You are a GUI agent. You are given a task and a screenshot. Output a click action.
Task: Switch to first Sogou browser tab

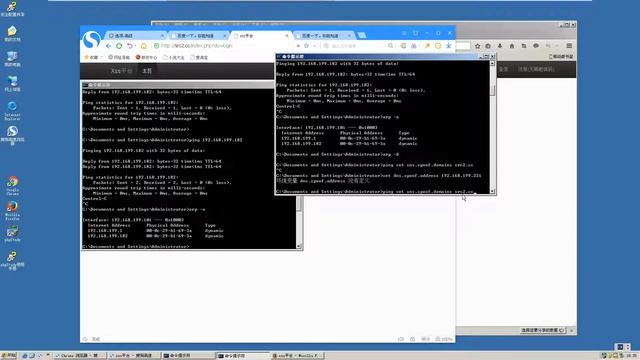[136, 36]
